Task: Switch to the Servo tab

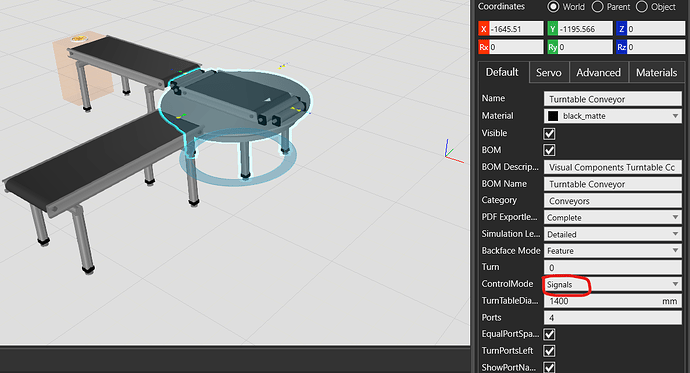Action: pyautogui.click(x=549, y=73)
